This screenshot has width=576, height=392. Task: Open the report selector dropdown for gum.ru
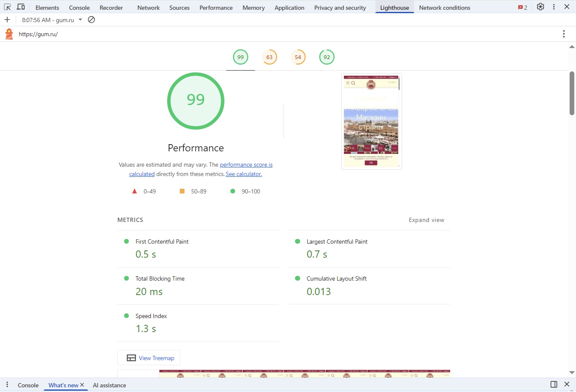[80, 20]
